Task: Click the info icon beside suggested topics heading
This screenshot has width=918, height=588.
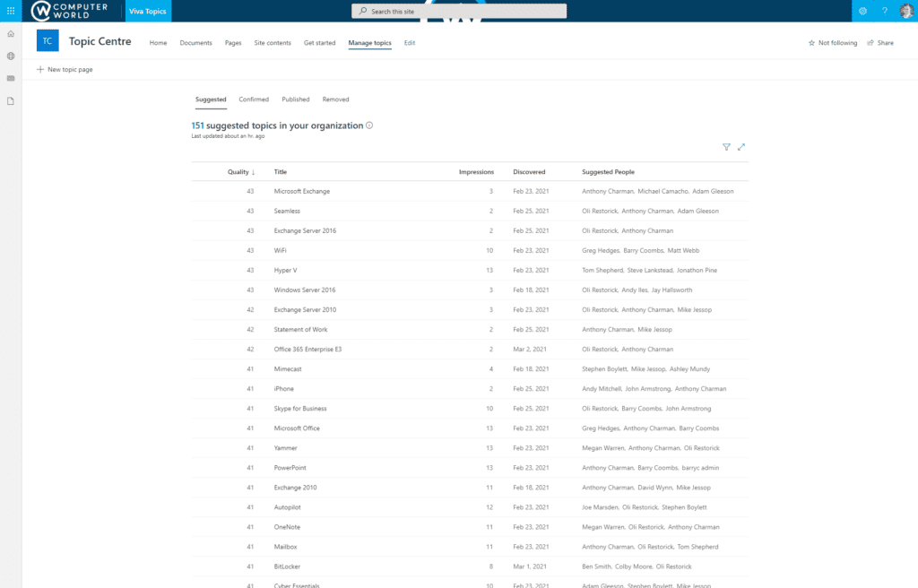Action: click(x=369, y=125)
